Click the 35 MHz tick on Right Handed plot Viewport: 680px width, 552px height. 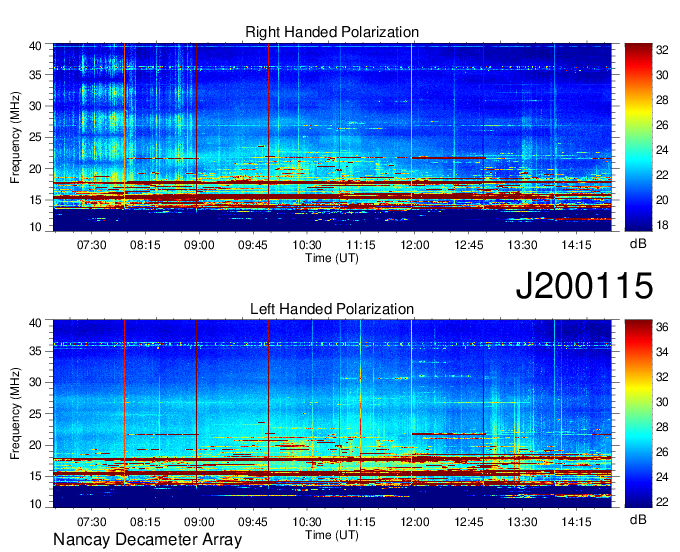pyautogui.click(x=35, y=75)
